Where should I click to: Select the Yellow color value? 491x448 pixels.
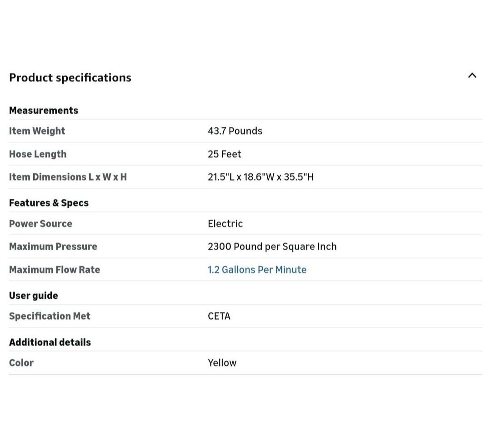tap(222, 363)
